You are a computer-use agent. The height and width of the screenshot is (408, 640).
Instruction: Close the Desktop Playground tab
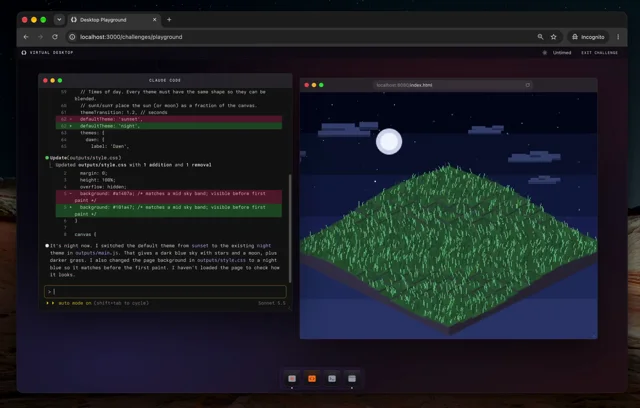point(155,20)
